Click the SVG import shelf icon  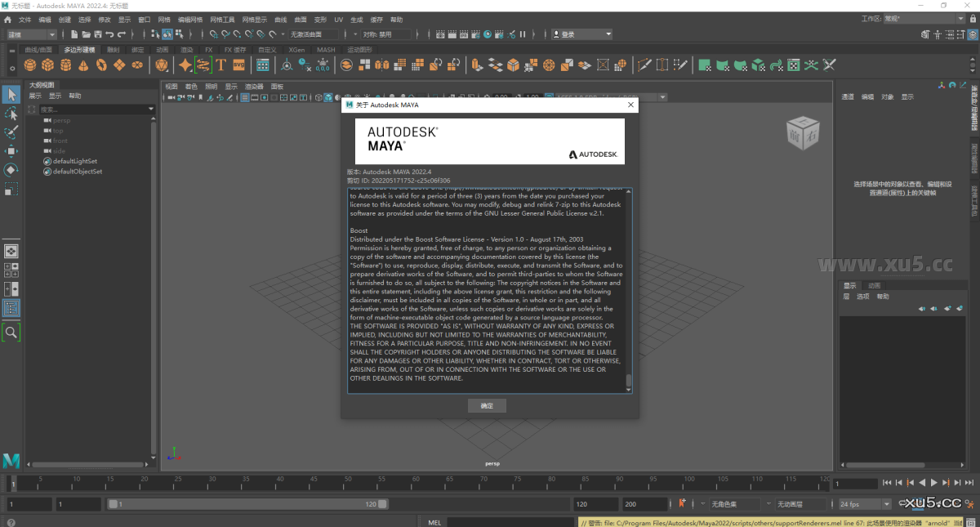point(239,65)
